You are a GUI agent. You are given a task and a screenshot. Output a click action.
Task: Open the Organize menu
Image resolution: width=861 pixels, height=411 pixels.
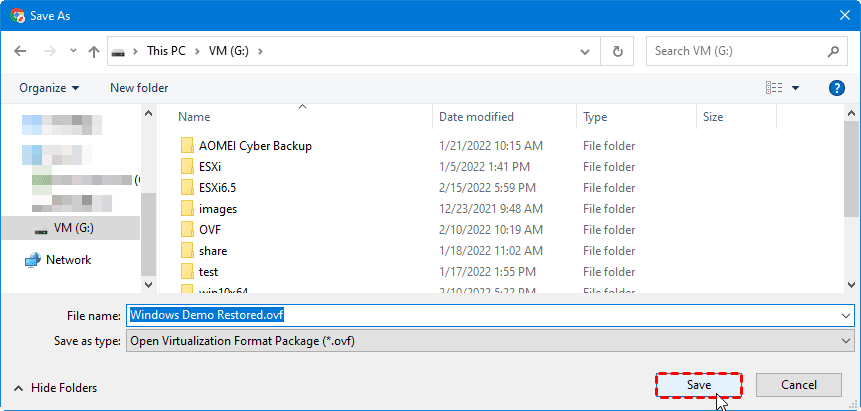(49, 88)
